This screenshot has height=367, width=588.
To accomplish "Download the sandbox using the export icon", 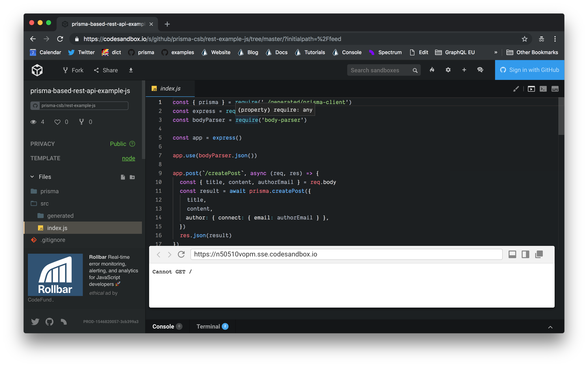I will point(131,70).
